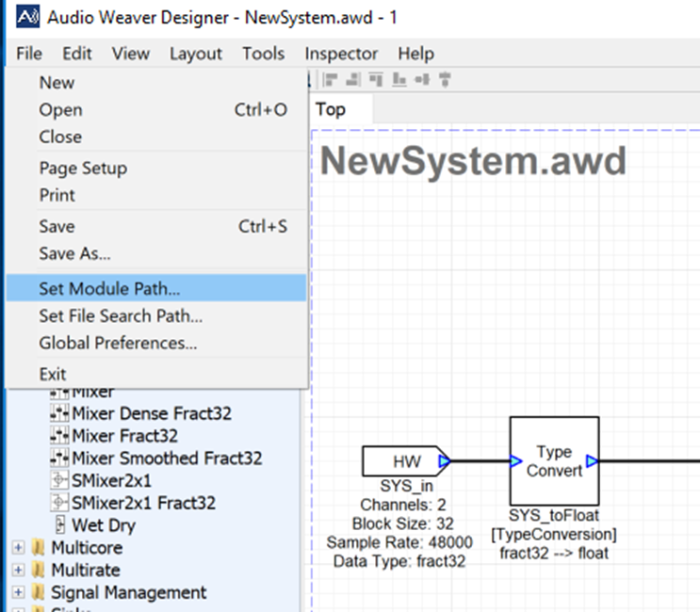Click the Multicore folder icon

point(40,548)
